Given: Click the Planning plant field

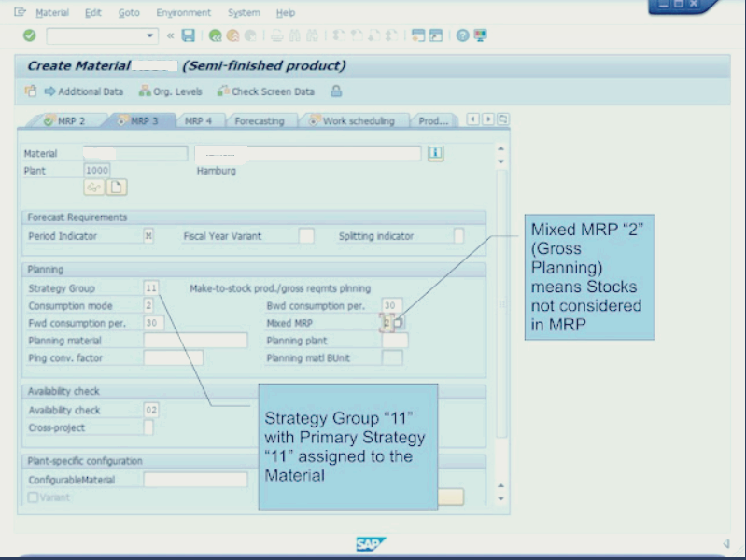Looking at the screenshot, I should 395,340.
